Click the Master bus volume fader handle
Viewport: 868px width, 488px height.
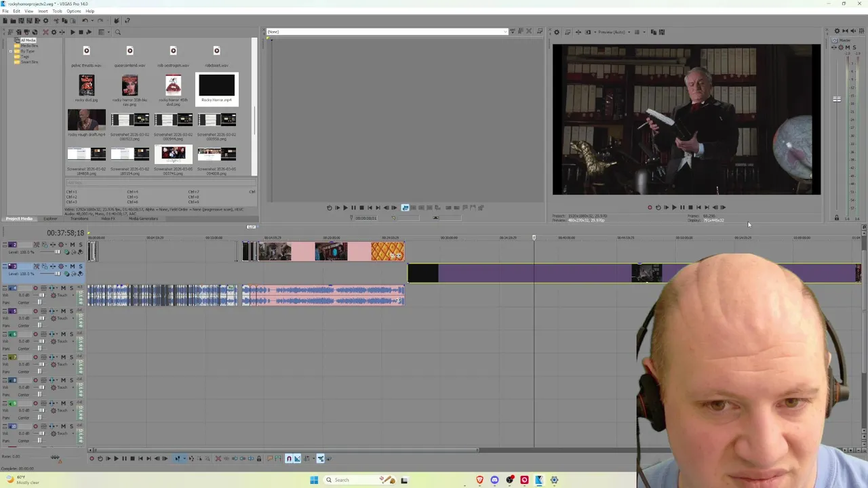837,99
